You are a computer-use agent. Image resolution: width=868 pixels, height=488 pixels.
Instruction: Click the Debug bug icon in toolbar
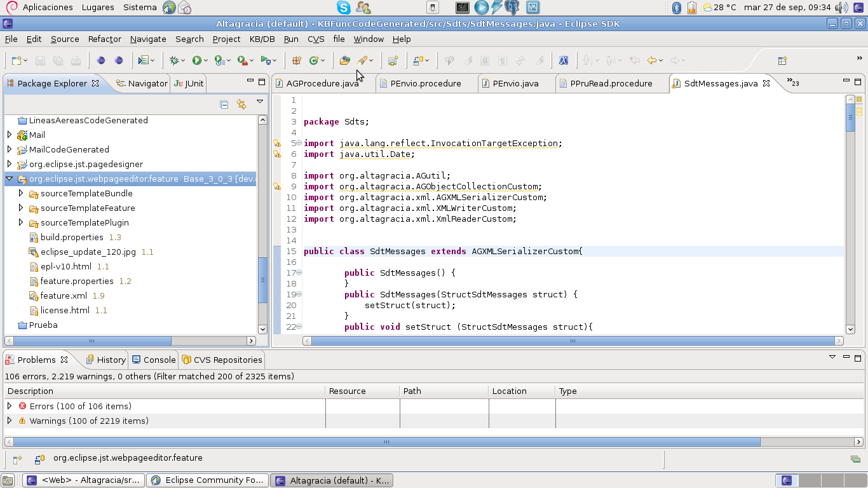pos(174,60)
